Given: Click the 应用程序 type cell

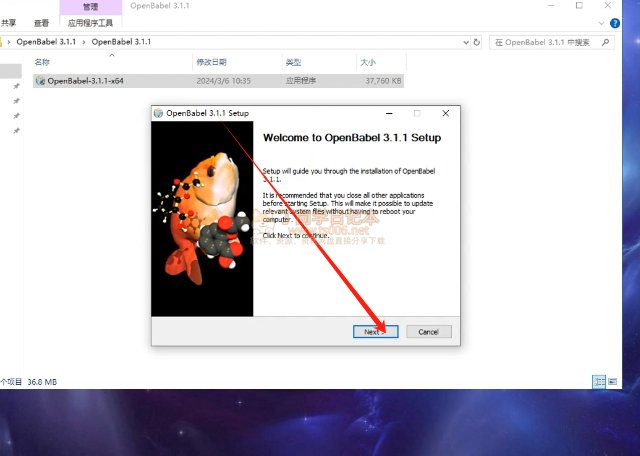Looking at the screenshot, I should pyautogui.click(x=301, y=81).
